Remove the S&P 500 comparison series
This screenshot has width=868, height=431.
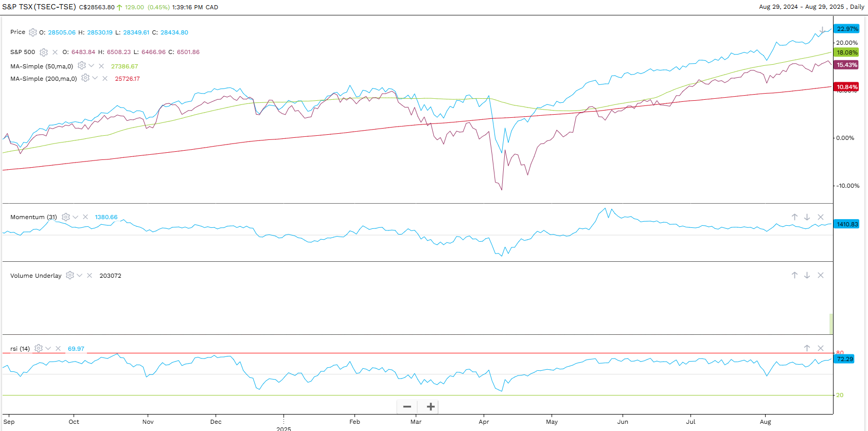point(55,52)
